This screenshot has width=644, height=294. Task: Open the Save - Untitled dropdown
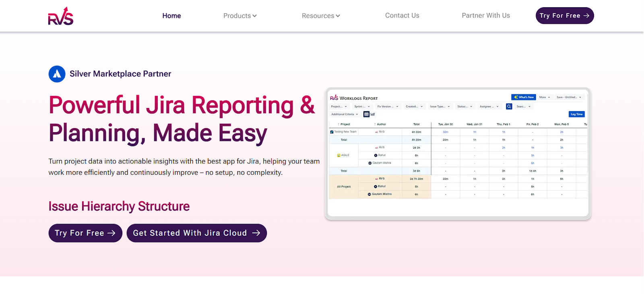[569, 97]
